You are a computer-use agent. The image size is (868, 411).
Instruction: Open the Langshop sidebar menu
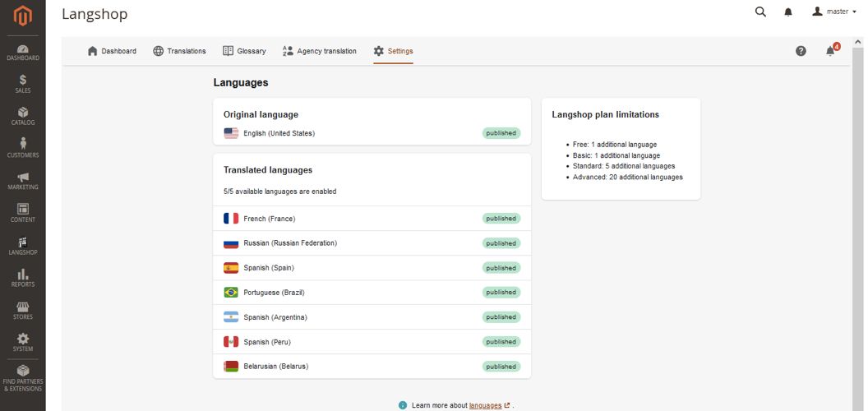[23, 246]
